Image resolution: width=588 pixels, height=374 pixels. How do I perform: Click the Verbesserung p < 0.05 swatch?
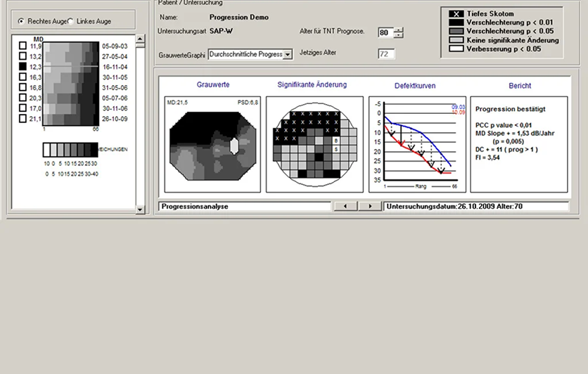(456, 49)
